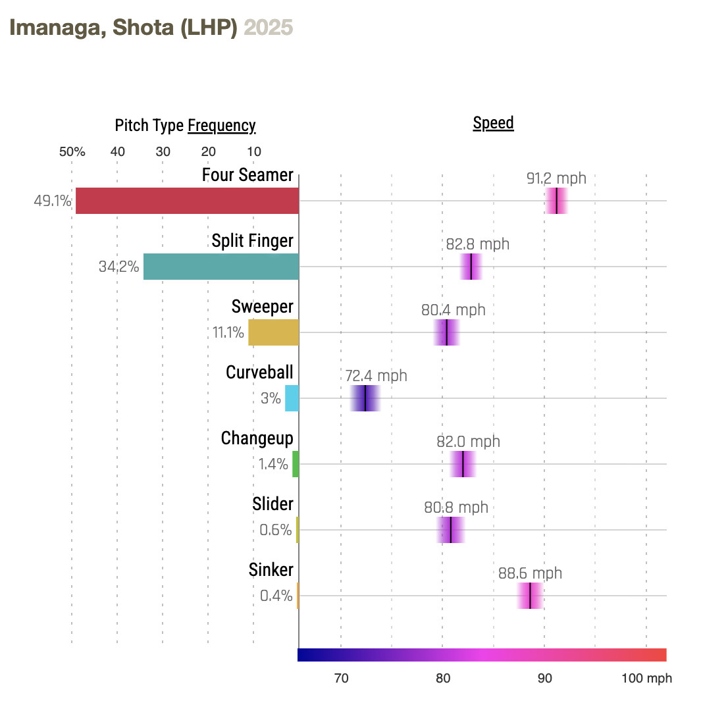Click the underlined Frequency link
The height and width of the screenshot is (703, 728).
[x=221, y=126]
